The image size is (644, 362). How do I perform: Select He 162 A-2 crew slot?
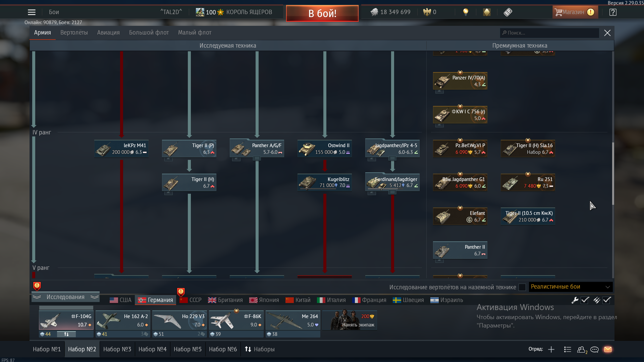click(x=123, y=320)
